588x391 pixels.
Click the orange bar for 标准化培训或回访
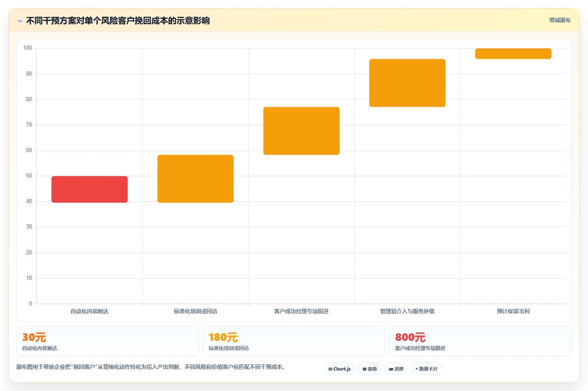[x=195, y=179]
